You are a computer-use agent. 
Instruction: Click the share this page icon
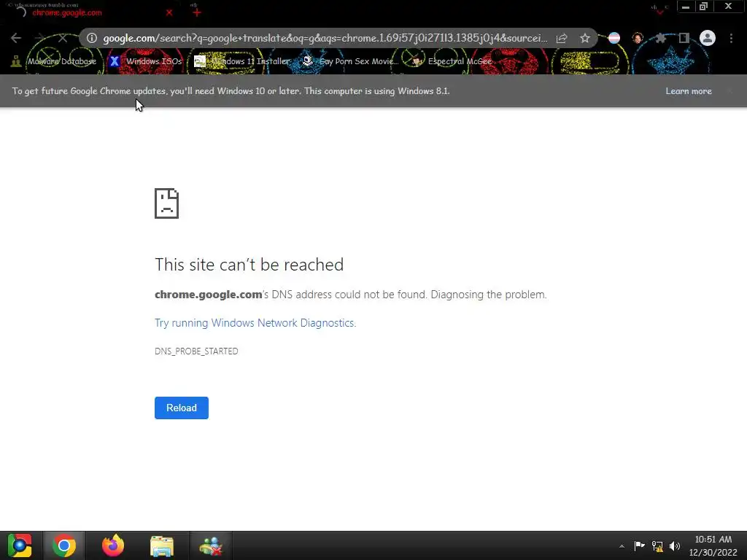pos(562,38)
